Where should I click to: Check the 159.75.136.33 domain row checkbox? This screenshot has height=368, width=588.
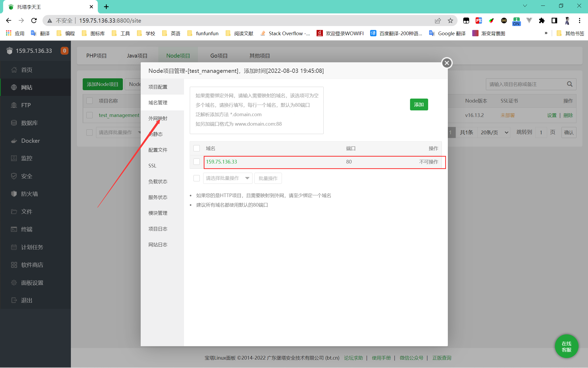point(197,162)
